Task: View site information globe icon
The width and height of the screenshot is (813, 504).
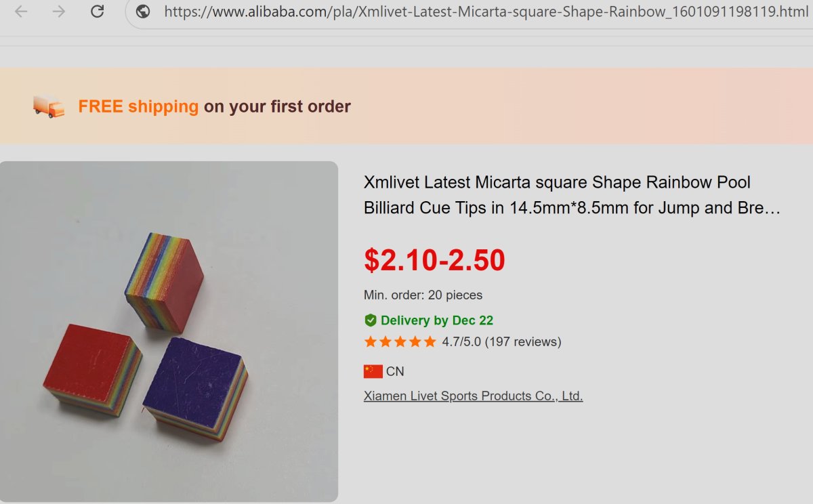Action: tap(142, 12)
